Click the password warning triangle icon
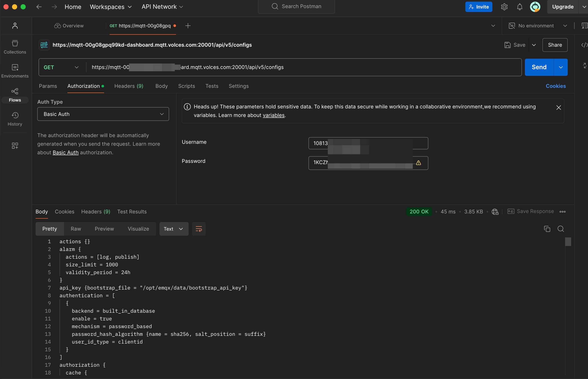The width and height of the screenshot is (588, 379). pos(419,163)
